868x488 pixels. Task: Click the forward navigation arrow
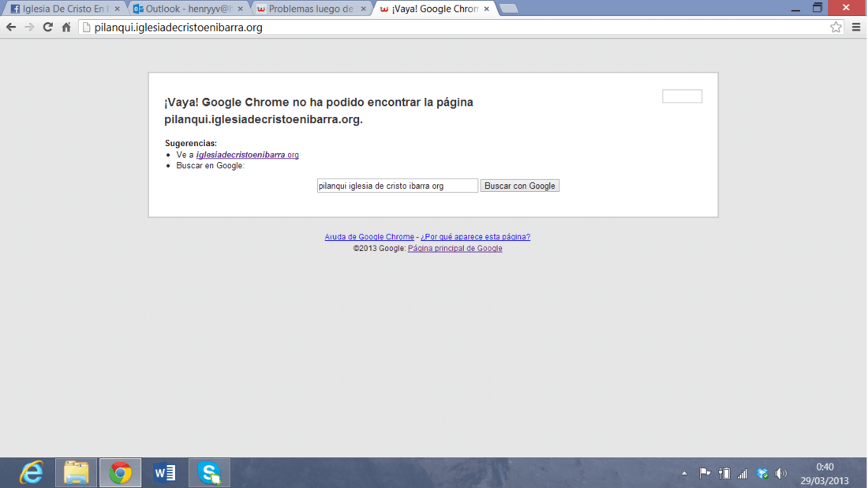click(29, 27)
